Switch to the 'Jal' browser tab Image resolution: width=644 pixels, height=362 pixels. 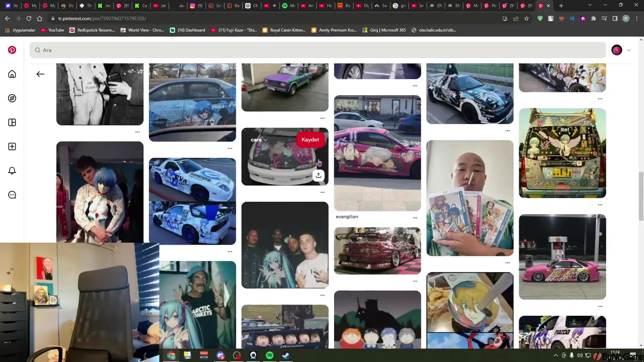pos(159,6)
